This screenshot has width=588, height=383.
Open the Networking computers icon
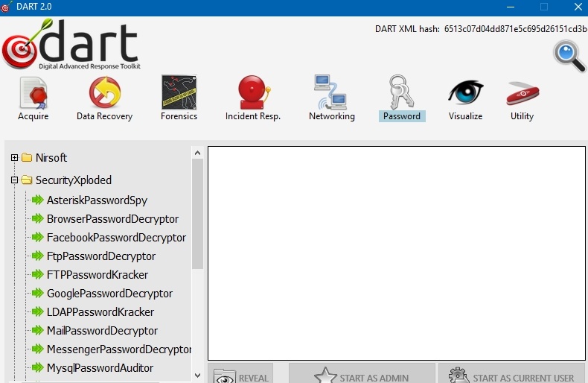point(330,92)
